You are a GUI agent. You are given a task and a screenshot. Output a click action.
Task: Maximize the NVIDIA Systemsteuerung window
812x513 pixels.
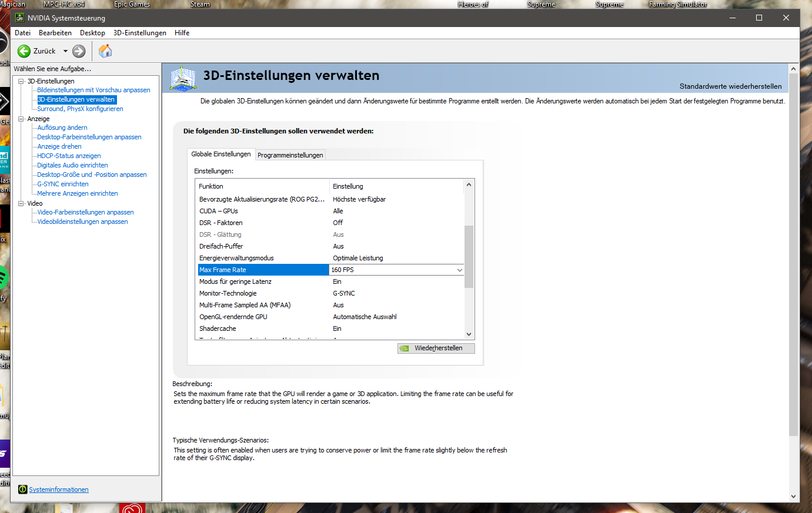pos(759,18)
